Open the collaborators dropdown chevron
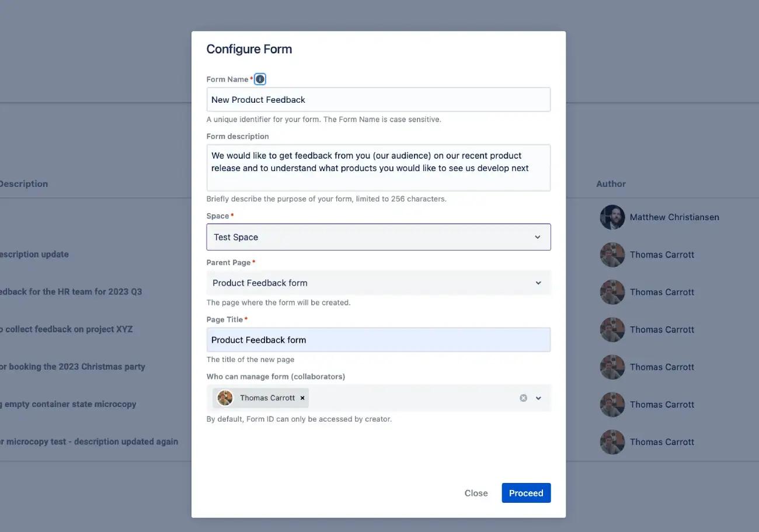 click(538, 398)
